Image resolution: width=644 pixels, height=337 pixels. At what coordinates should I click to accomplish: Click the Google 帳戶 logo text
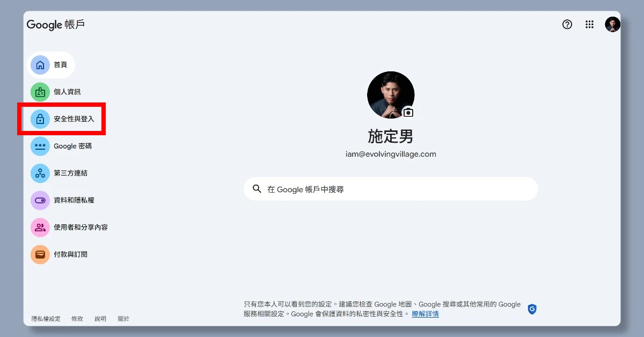(x=56, y=25)
